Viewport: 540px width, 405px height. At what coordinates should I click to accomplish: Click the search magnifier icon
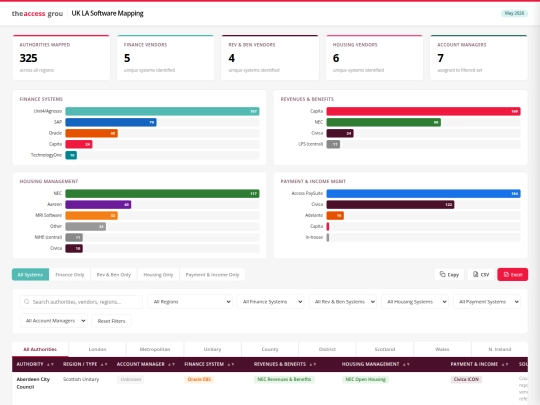27,302
